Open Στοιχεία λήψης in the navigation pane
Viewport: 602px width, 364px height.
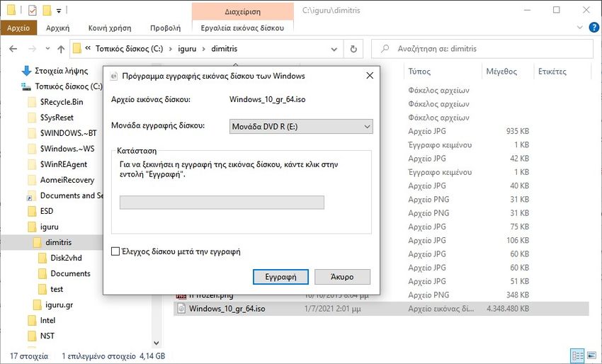62,71
